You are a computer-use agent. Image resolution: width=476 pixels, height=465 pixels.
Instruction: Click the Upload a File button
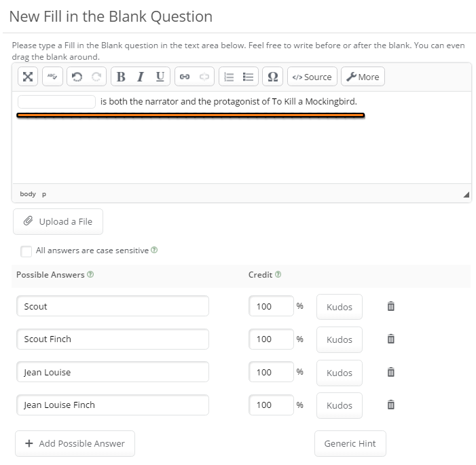[58, 221]
